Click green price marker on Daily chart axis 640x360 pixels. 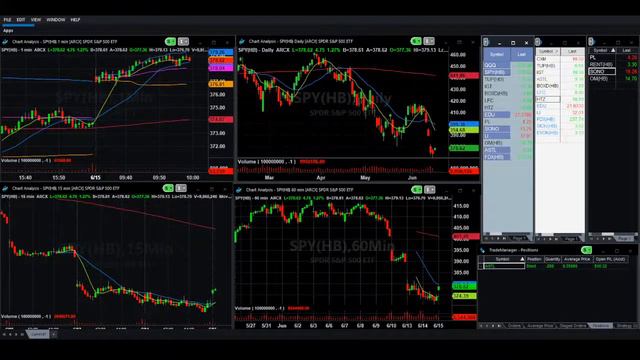point(464,148)
